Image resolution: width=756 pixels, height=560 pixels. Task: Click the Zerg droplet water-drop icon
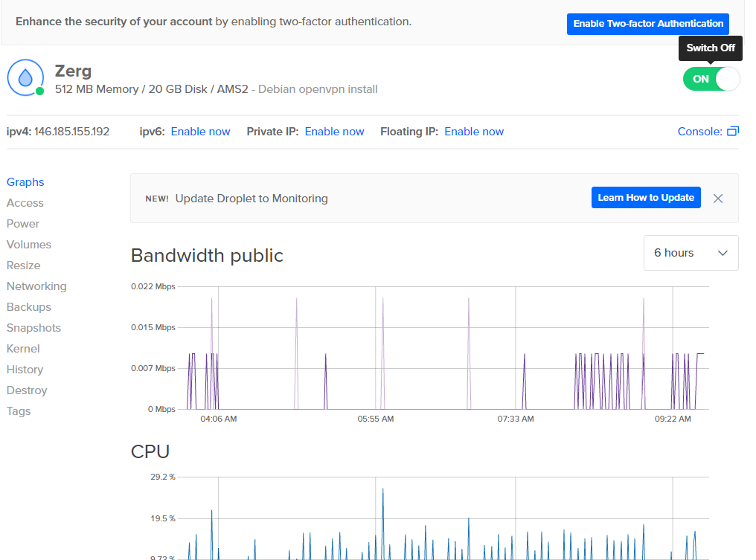coord(25,77)
